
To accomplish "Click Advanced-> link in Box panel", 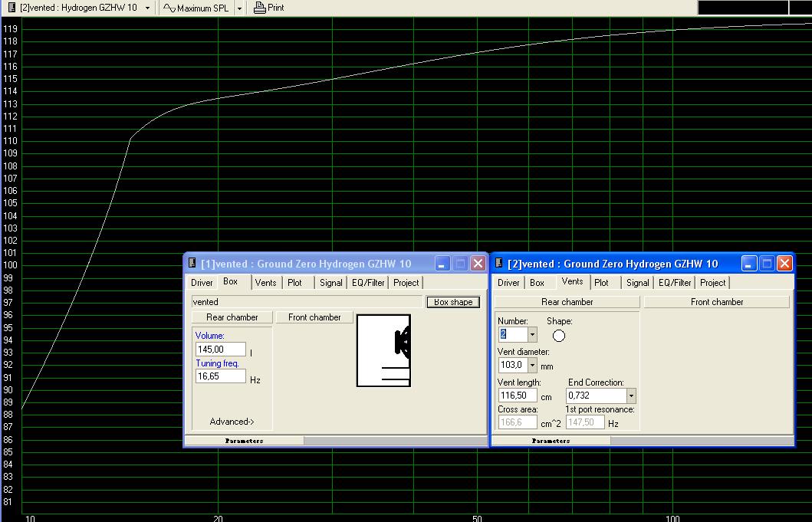I will tap(232, 422).
